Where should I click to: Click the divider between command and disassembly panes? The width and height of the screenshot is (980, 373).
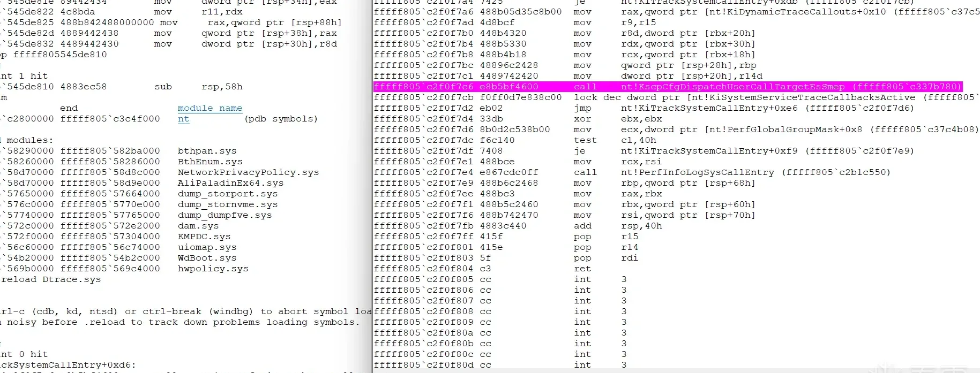pyautogui.click(x=372, y=186)
